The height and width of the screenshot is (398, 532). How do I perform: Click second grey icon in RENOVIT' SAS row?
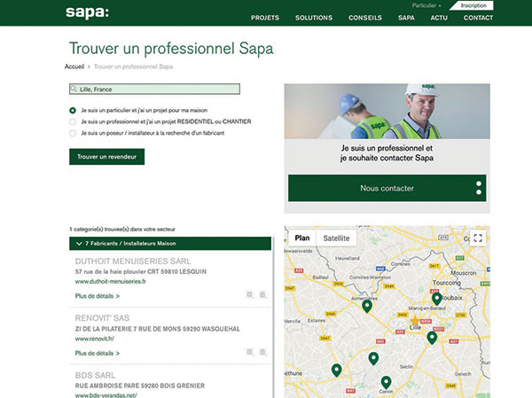point(262,352)
